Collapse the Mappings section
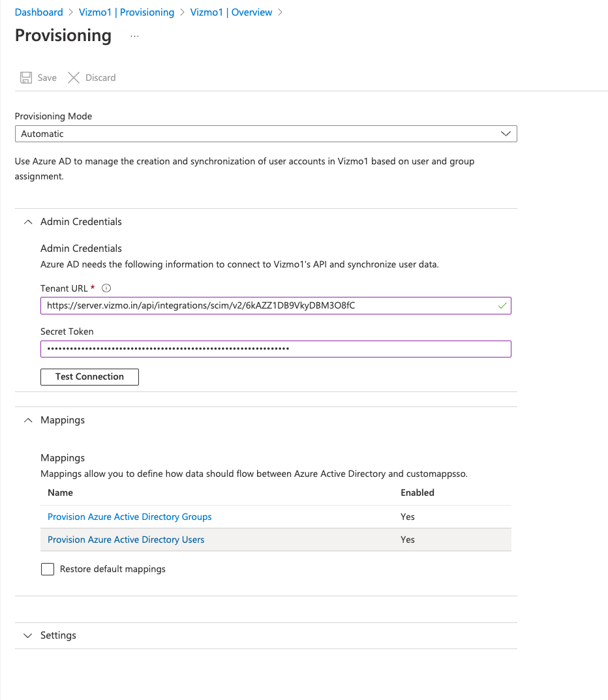 pos(27,419)
